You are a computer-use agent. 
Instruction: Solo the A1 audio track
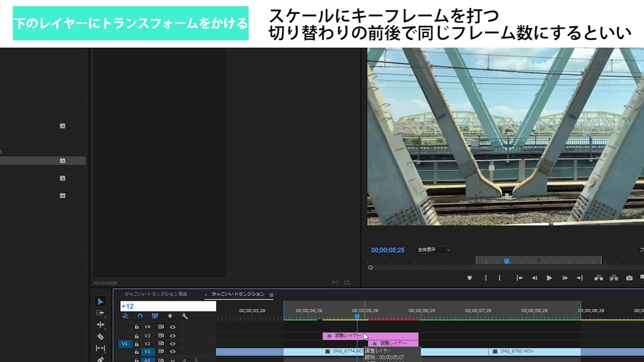pyautogui.click(x=184, y=360)
